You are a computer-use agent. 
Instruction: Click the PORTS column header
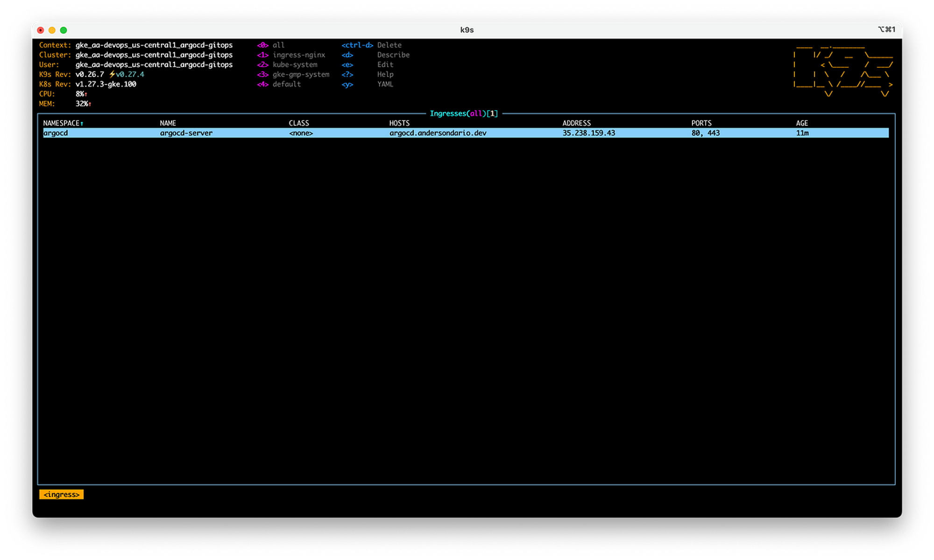click(x=701, y=123)
